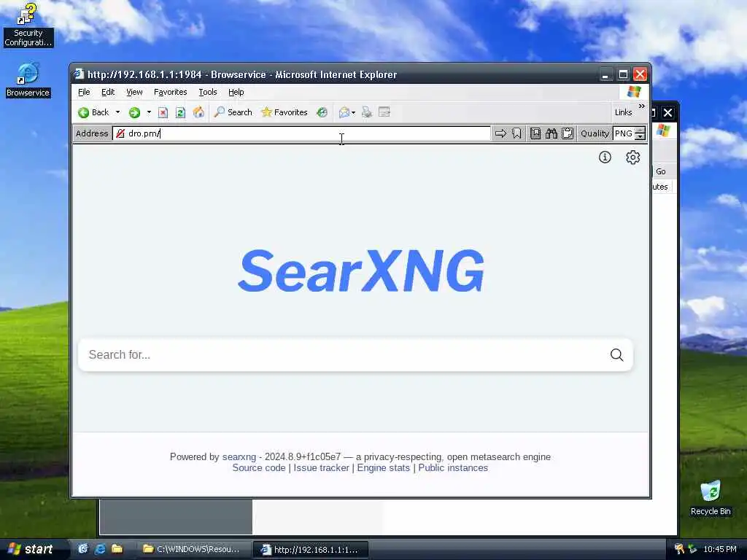The height and width of the screenshot is (560, 747).
Task: Click Show Desktop quick launch icon
Action: click(83, 549)
